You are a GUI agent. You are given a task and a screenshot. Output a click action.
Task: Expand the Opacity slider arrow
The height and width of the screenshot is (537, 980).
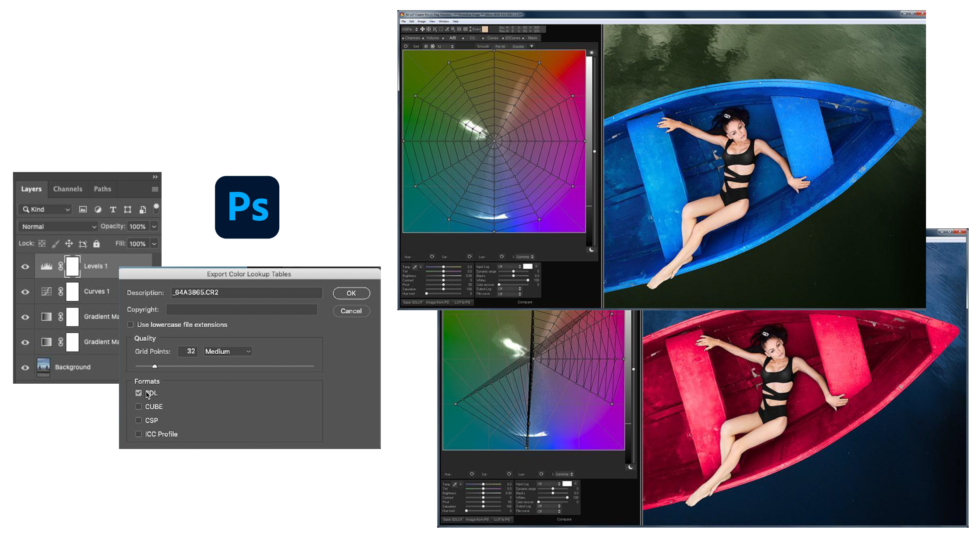(154, 226)
